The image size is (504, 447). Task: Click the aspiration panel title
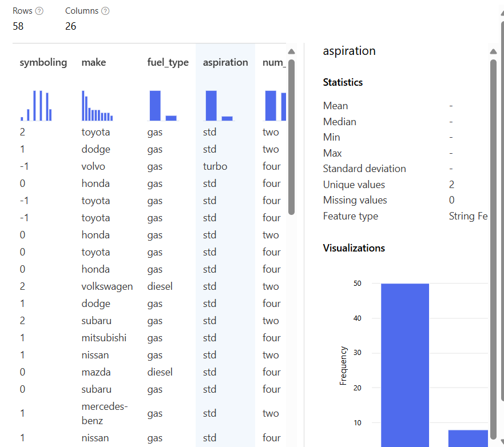(349, 51)
